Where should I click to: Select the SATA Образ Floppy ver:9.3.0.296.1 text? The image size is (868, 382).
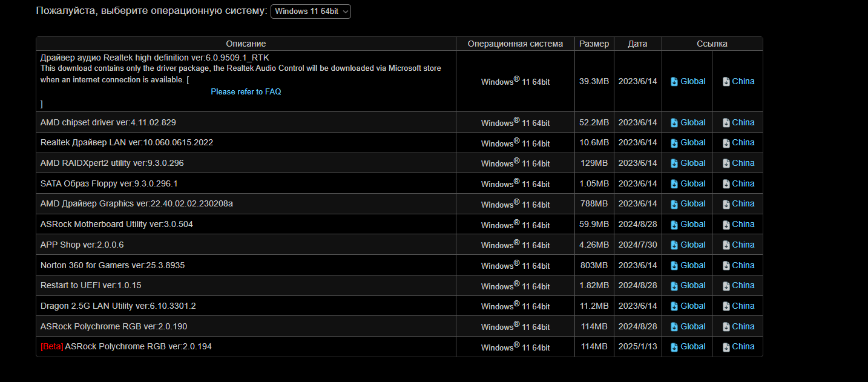coord(109,183)
